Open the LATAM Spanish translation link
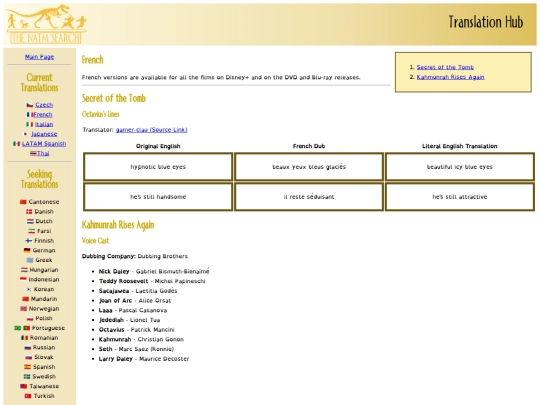The image size is (540, 405). pyautogui.click(x=44, y=144)
